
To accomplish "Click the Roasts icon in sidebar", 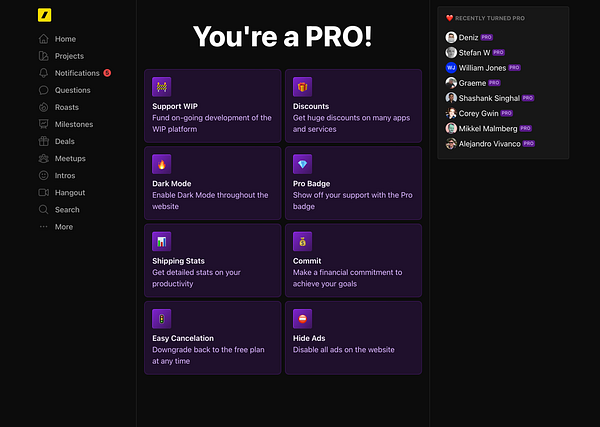I will coord(44,107).
